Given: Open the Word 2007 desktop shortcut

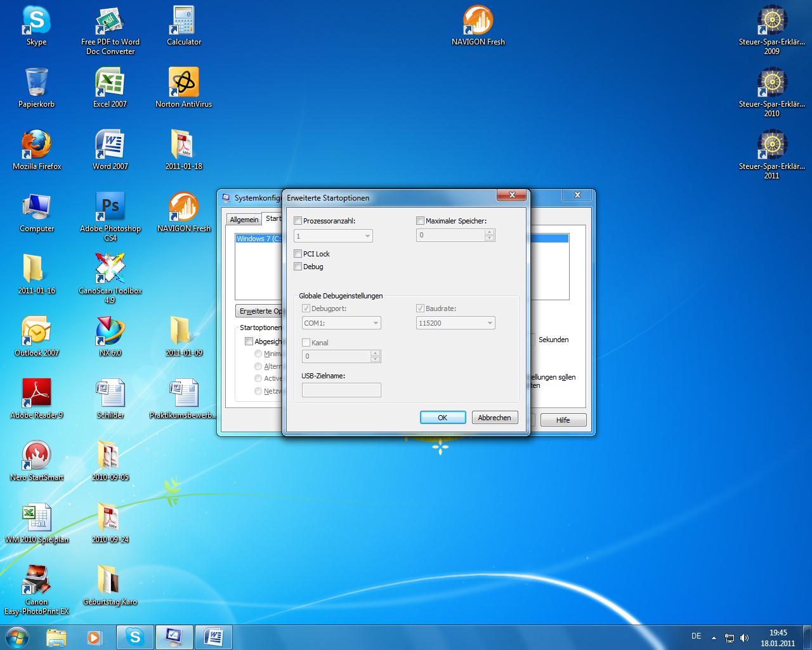Looking at the screenshot, I should click(110, 150).
